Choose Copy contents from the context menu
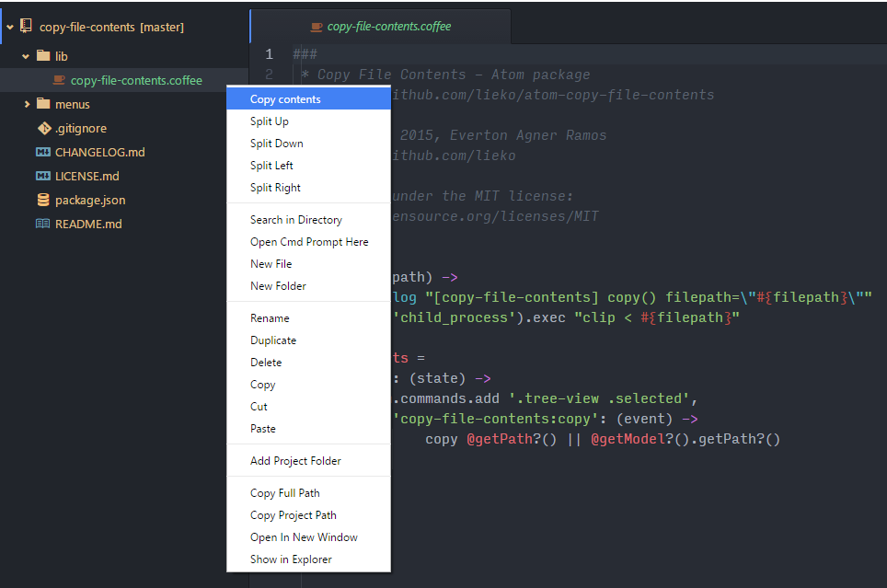 (x=308, y=98)
